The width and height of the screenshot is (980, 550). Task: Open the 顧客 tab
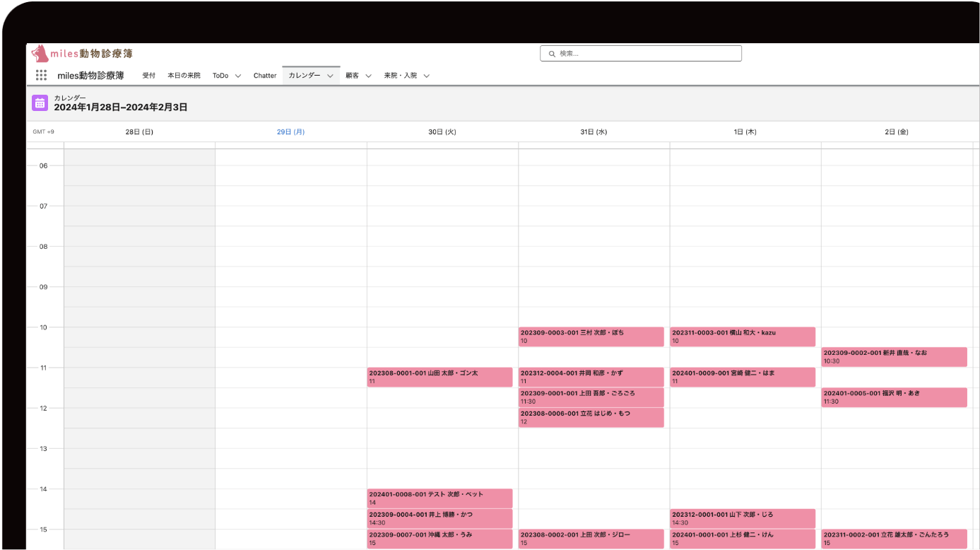(352, 76)
